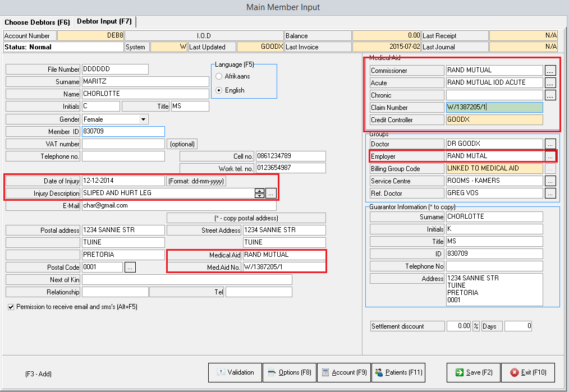Toggle permission to receive email and sms's
Viewport: 569px width, 392px height.
(11, 307)
